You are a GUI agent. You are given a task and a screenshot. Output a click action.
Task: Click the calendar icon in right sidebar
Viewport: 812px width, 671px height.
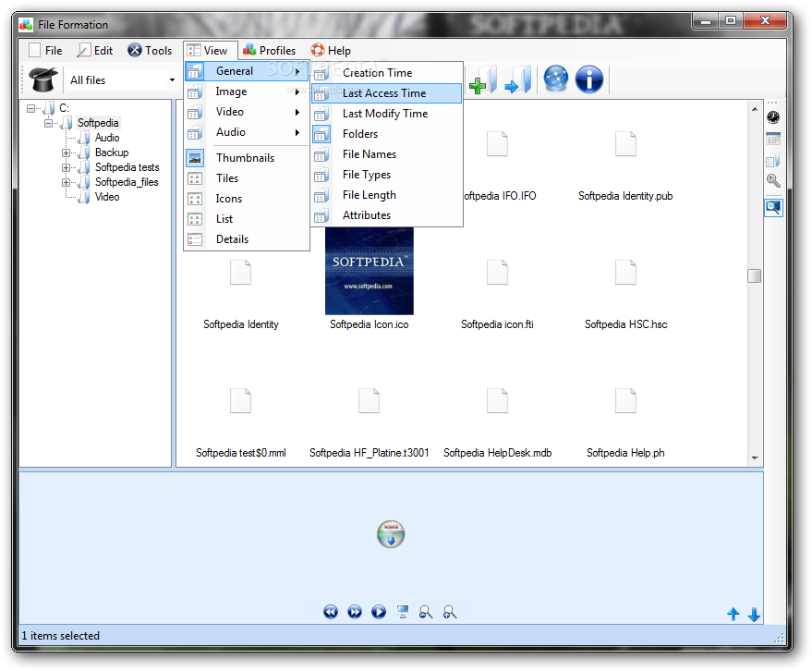click(773, 139)
